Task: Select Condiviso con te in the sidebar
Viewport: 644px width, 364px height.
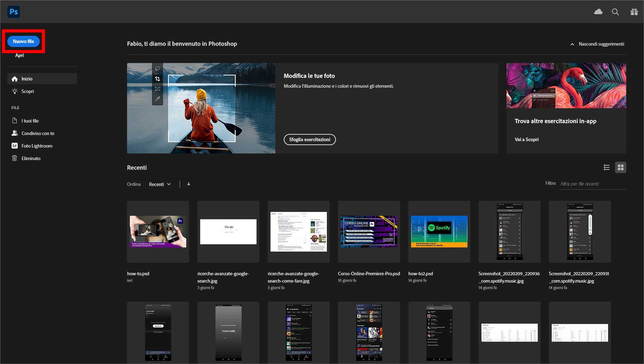Action: pyautogui.click(x=37, y=133)
